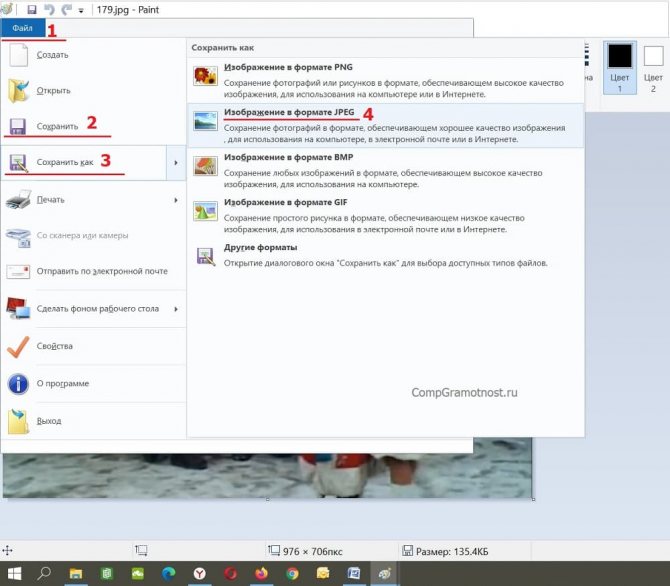This screenshot has width=670, height=586.
Task: Choose Отправить по электронной почте
Action: click(94, 271)
